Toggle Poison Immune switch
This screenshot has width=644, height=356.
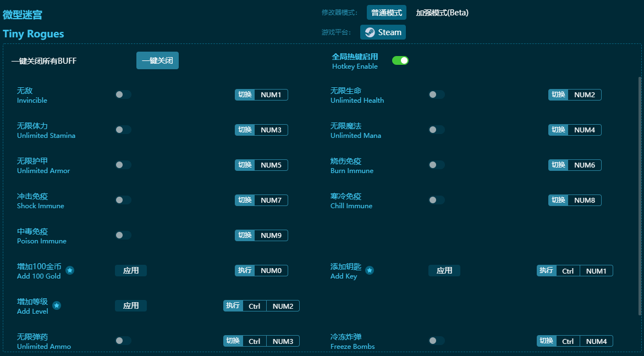[x=123, y=235]
